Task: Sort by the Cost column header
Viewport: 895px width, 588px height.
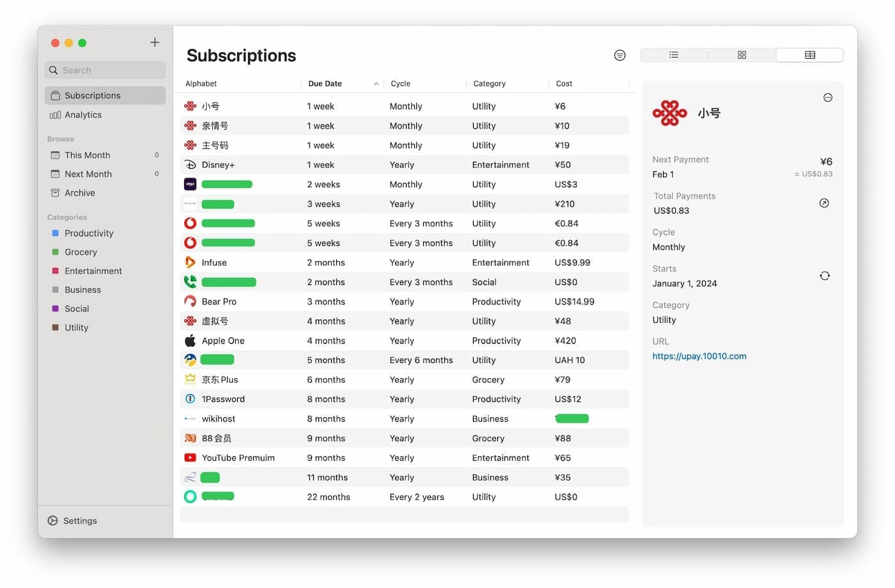Action: point(564,84)
